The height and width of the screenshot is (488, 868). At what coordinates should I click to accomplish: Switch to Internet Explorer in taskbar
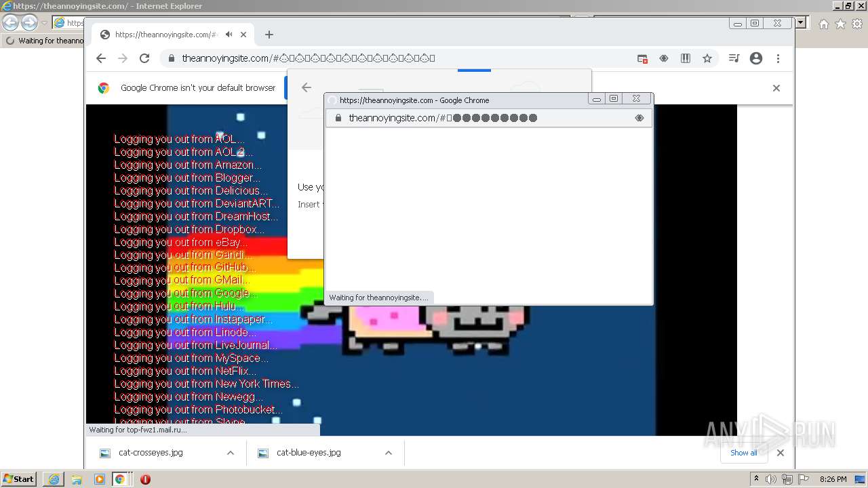point(54,479)
